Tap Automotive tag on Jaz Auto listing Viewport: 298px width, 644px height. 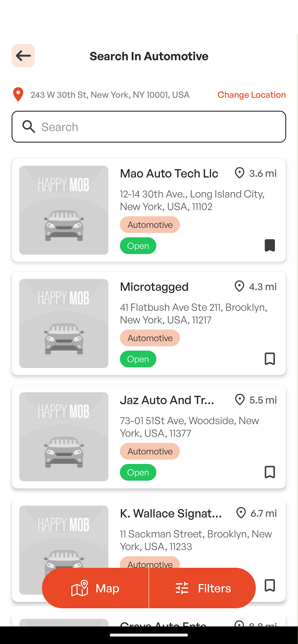(x=150, y=451)
